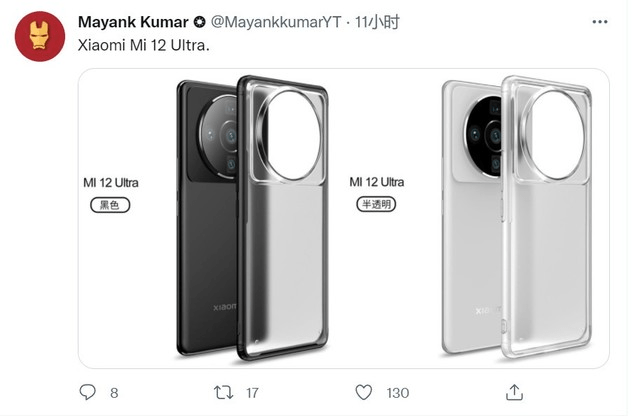Click the 半透明 color tag
640x416 pixels.
click(x=376, y=205)
